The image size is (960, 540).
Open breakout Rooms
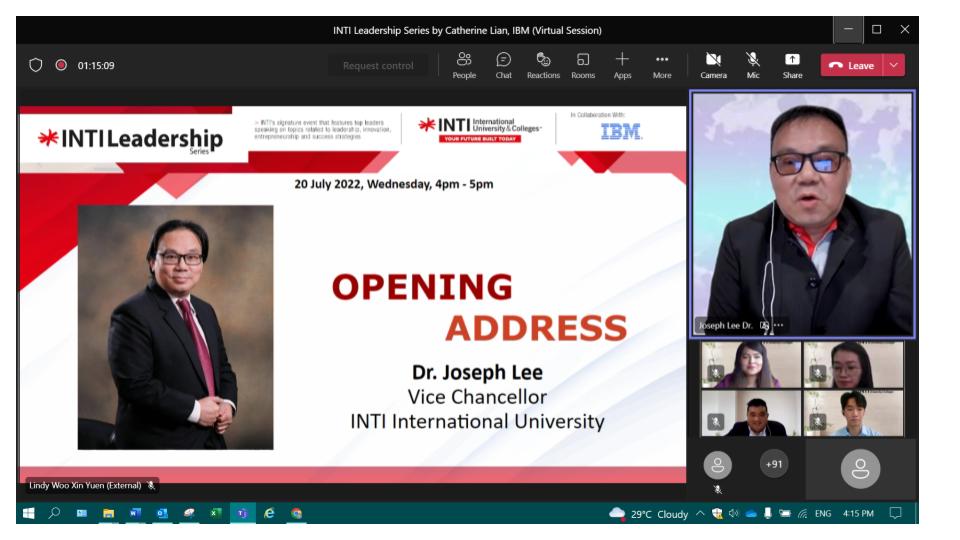click(x=583, y=66)
